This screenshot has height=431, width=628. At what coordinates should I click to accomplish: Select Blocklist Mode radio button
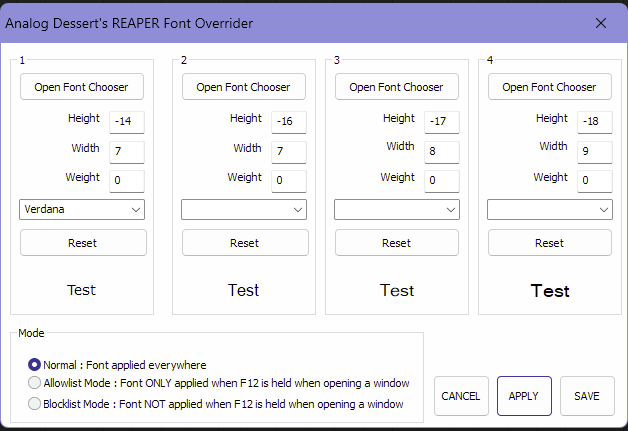coord(34,403)
